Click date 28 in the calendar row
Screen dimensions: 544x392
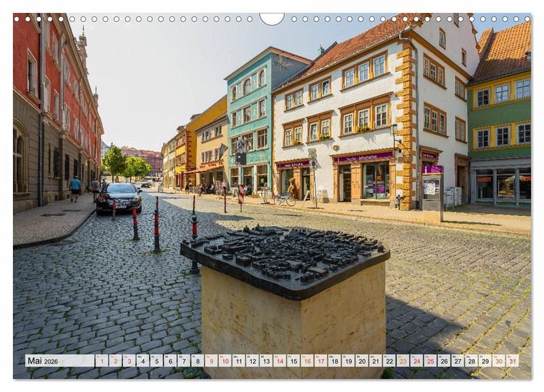click(471, 361)
